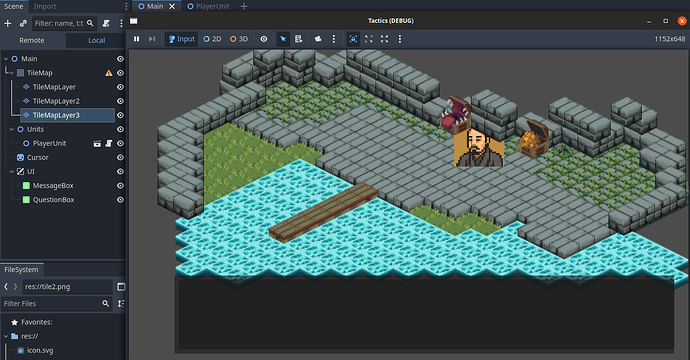Open the script icon on PlayerUnit node

tap(109, 143)
